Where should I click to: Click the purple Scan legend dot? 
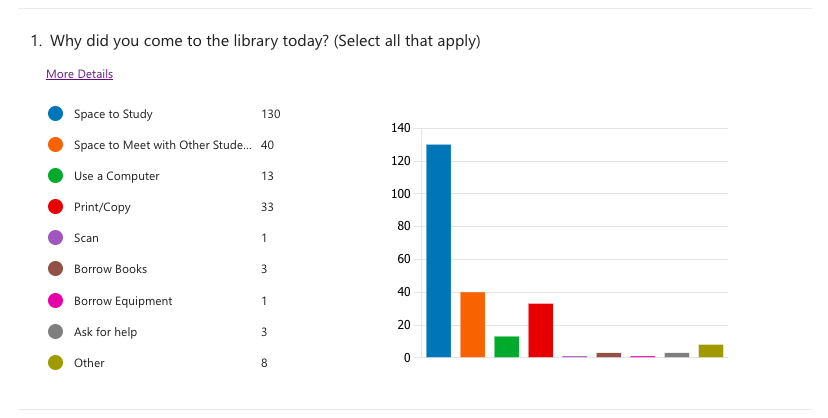(x=55, y=238)
